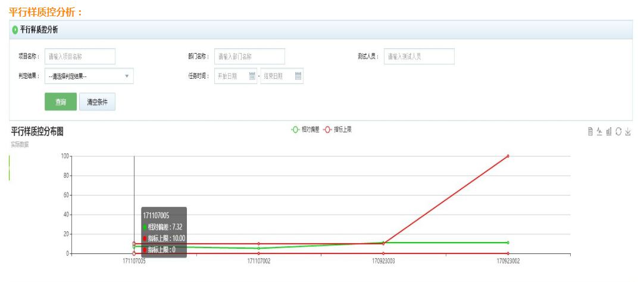
Task: Focus the 部门名称 input field
Action: (x=249, y=57)
